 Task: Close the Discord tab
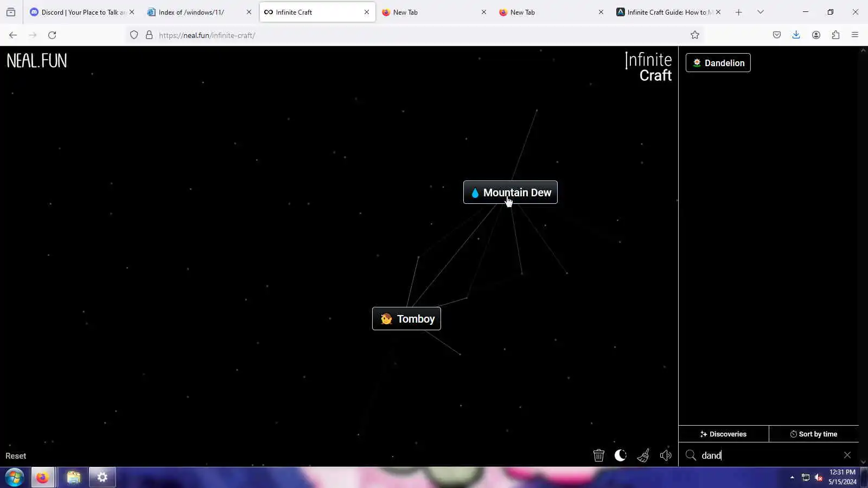(x=132, y=12)
